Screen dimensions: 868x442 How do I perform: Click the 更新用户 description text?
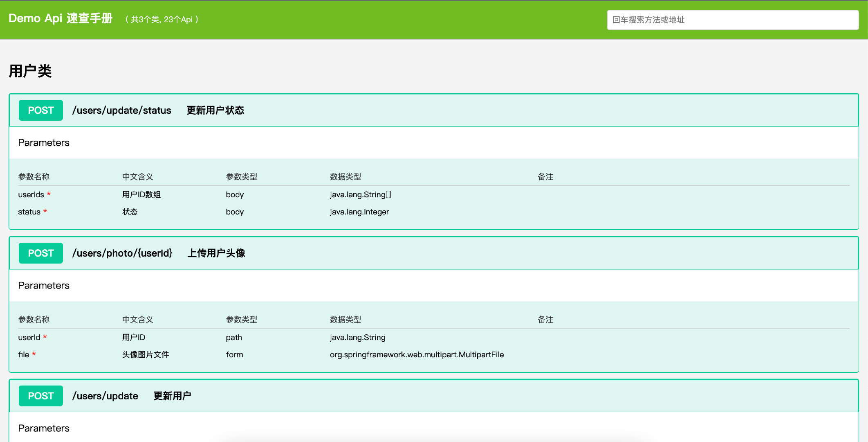[x=172, y=396]
